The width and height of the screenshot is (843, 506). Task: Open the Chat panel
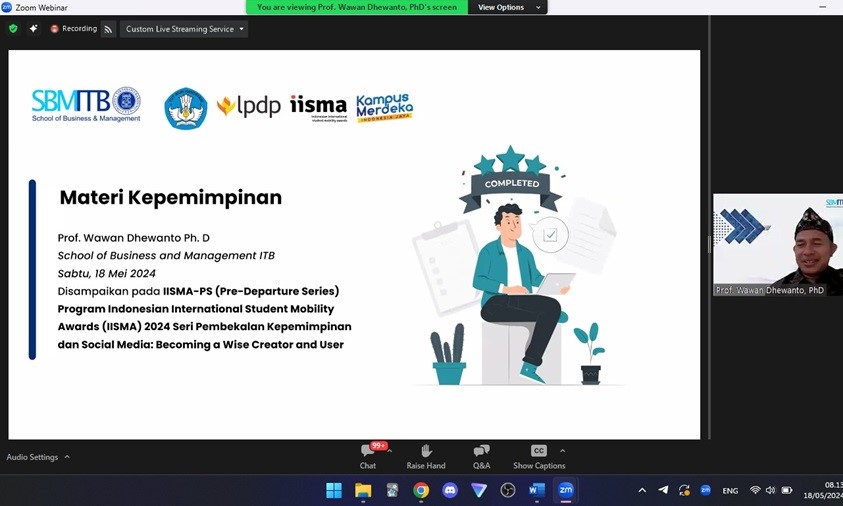[368, 456]
